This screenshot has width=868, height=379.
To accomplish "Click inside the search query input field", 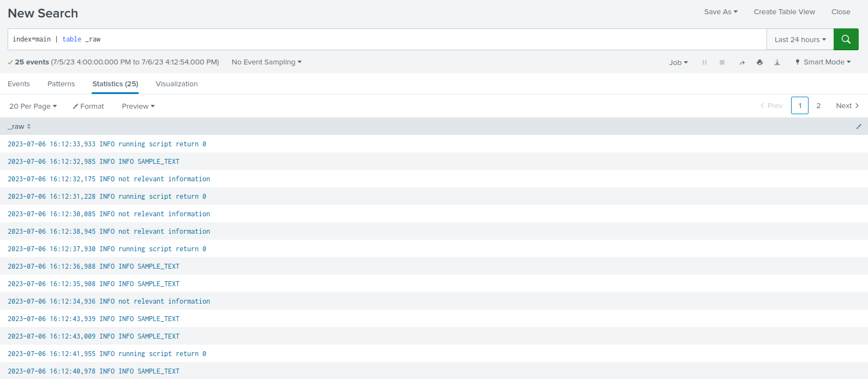I will pyautogui.click(x=382, y=39).
